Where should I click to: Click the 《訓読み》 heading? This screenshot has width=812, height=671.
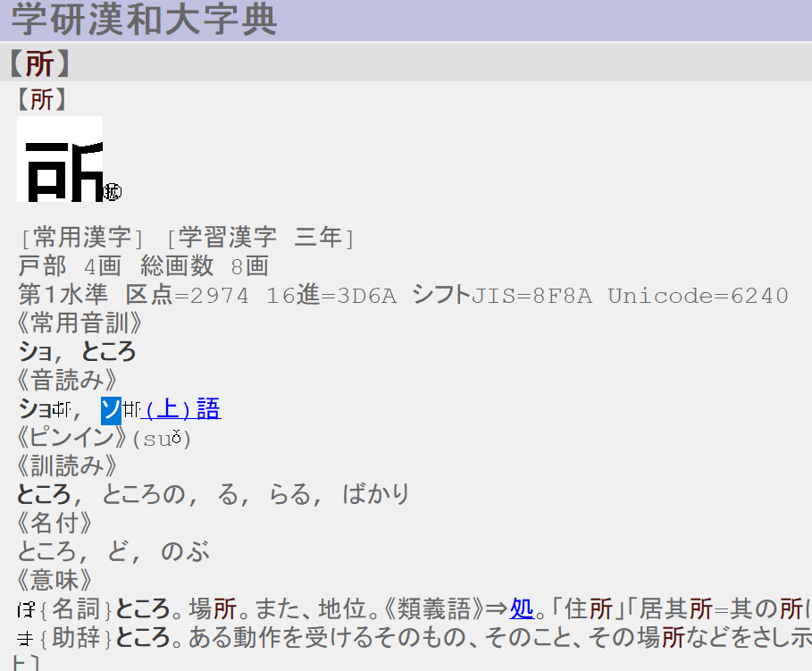tap(67, 466)
